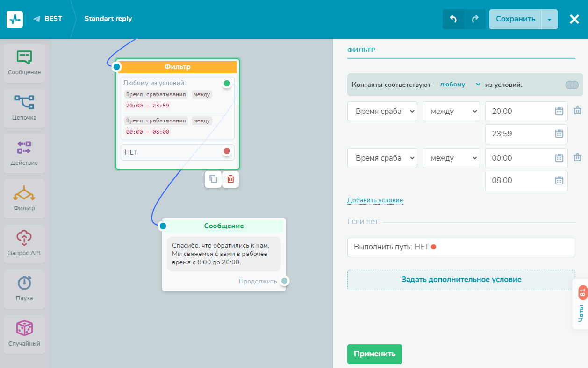Pick the Случайный dice block
Screen dimensions: 588x368
24,333
